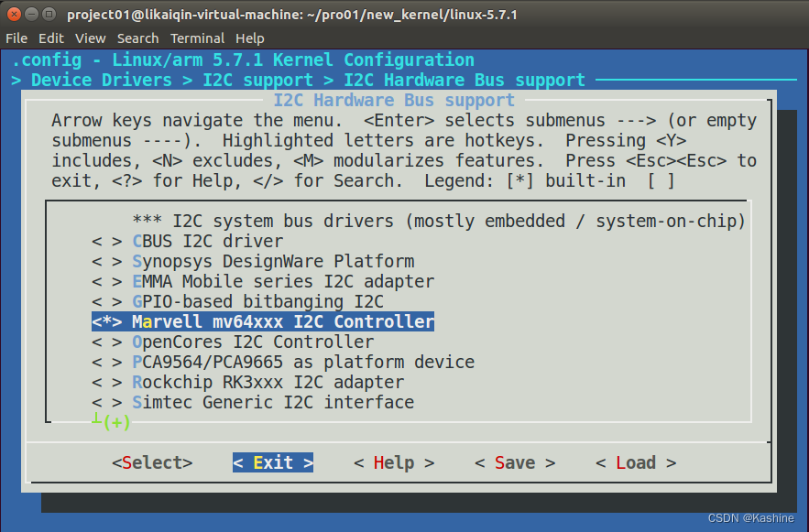The height and width of the screenshot is (532, 809).
Task: Toggle the CBUS I2C driver option
Action: [187, 241]
